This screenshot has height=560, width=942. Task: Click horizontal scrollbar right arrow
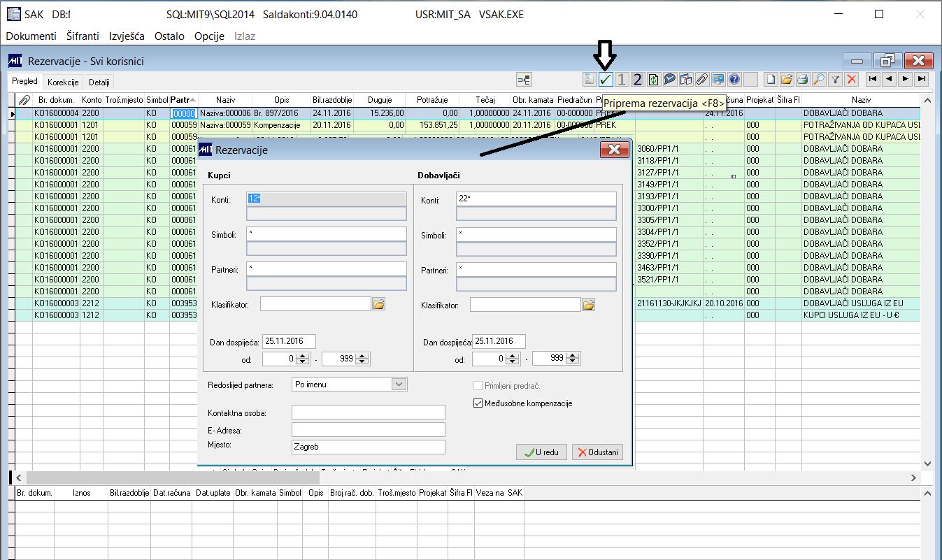tap(913, 478)
